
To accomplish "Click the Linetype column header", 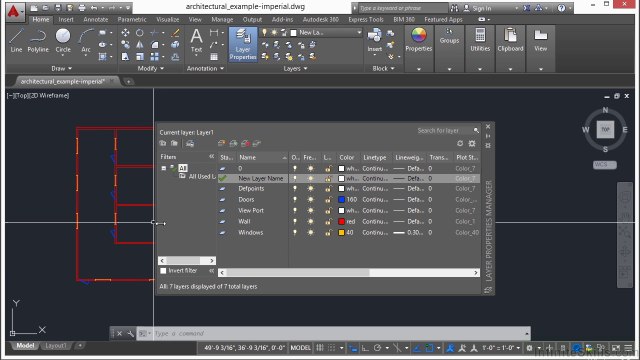I will 375,158.
